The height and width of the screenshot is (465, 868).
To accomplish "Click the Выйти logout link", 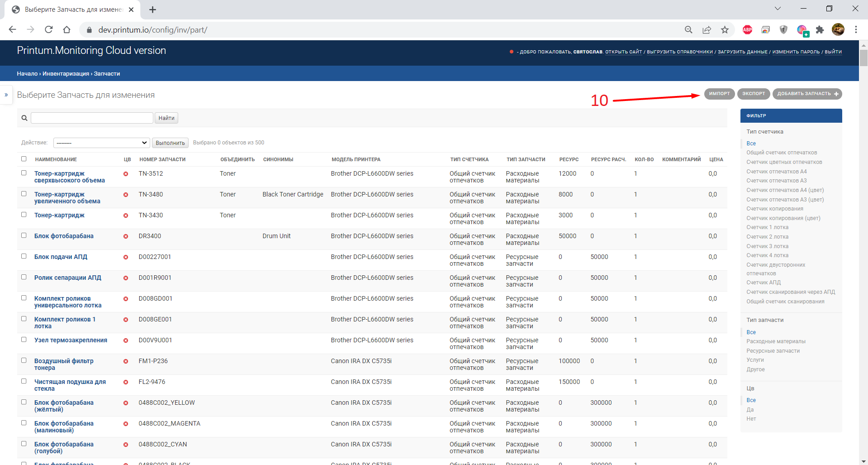I will coord(833,52).
